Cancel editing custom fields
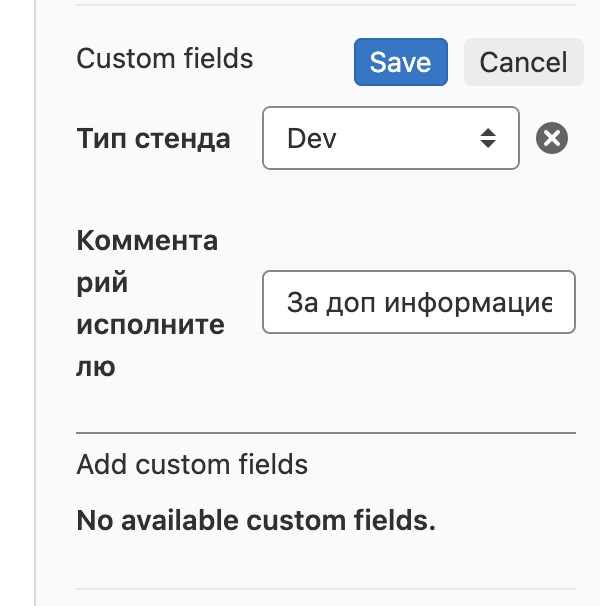The image size is (600, 606). 523,62
